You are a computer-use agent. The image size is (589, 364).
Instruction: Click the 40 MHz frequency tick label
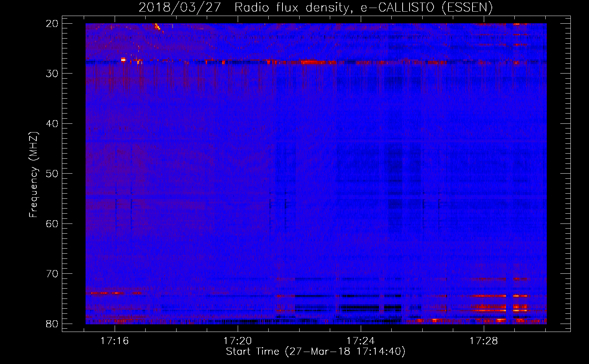point(52,124)
